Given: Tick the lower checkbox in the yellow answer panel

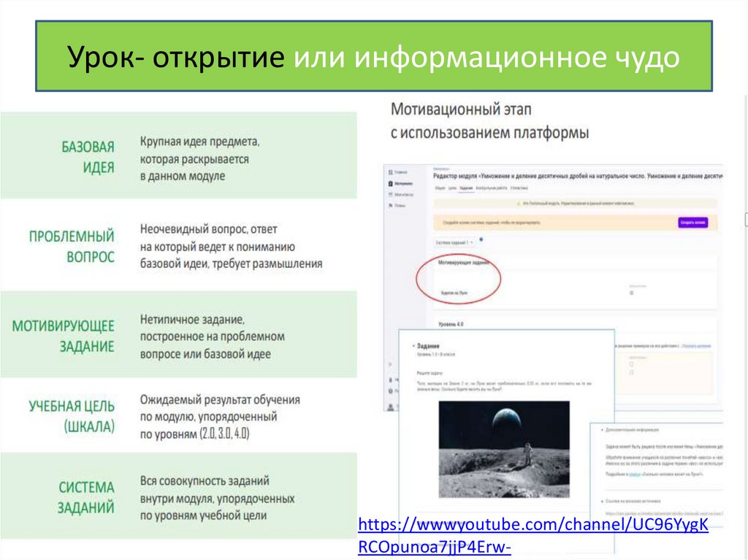Looking at the screenshot, I should [x=631, y=372].
